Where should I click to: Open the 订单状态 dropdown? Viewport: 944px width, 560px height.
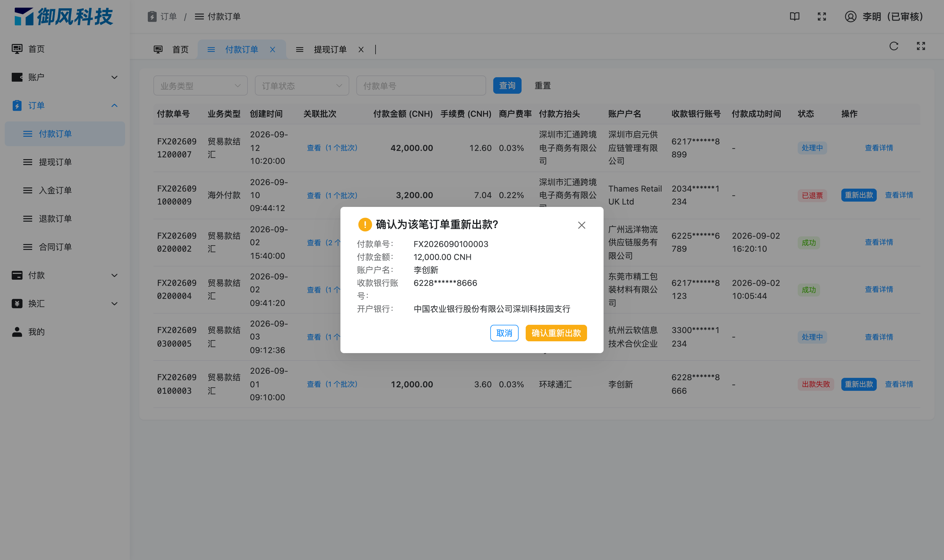pyautogui.click(x=302, y=86)
